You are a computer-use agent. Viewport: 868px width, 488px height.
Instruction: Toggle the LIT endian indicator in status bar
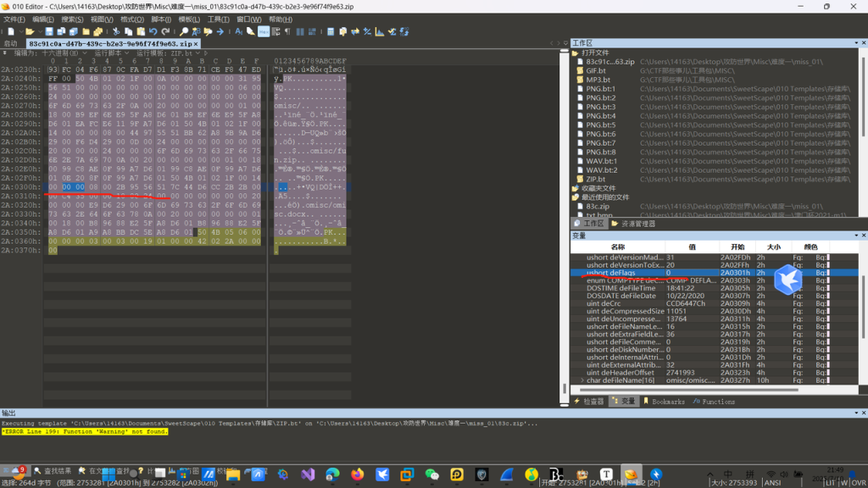point(831,483)
